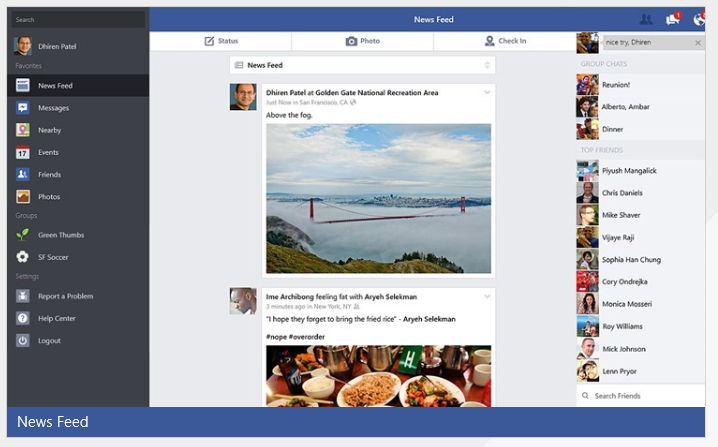Switch to the Status tab
The height and width of the screenshot is (447, 718).
[x=221, y=41]
